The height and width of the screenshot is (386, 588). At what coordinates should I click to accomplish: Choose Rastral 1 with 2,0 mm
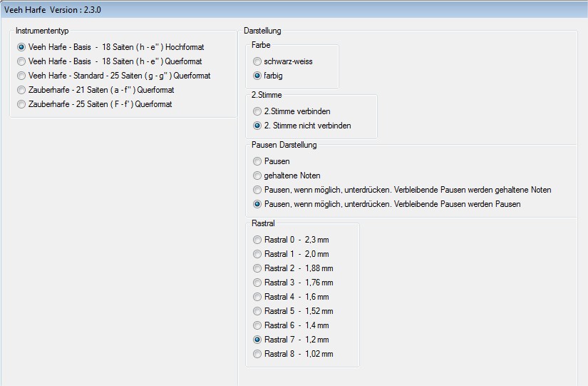[x=257, y=254]
